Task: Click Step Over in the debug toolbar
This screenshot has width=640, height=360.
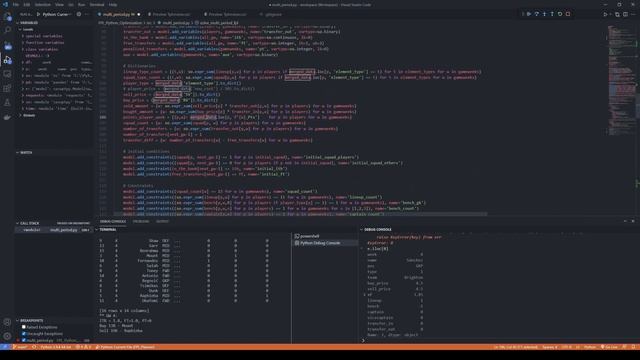Action: pos(537,14)
